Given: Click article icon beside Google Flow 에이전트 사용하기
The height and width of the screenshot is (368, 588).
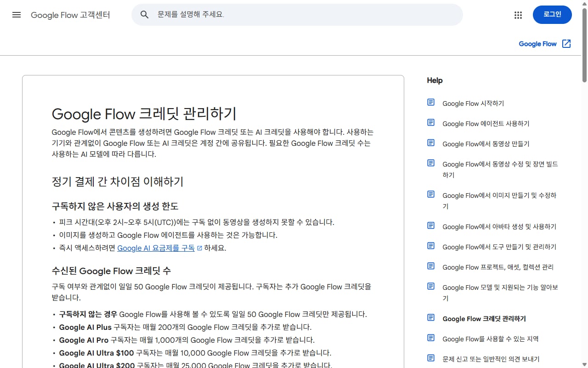Looking at the screenshot, I should (431, 122).
